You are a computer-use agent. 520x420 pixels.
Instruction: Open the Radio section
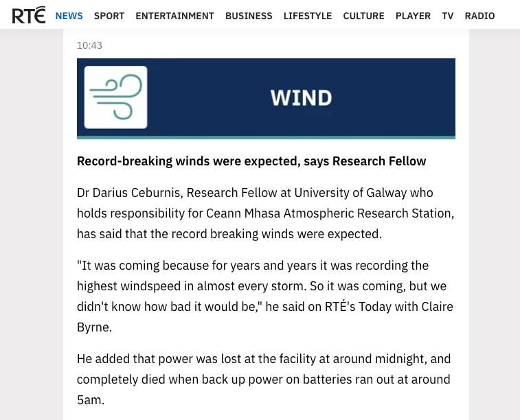coord(480,16)
